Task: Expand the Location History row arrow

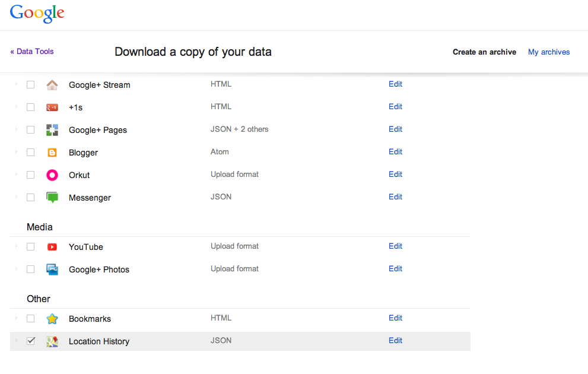Action: click(17, 340)
